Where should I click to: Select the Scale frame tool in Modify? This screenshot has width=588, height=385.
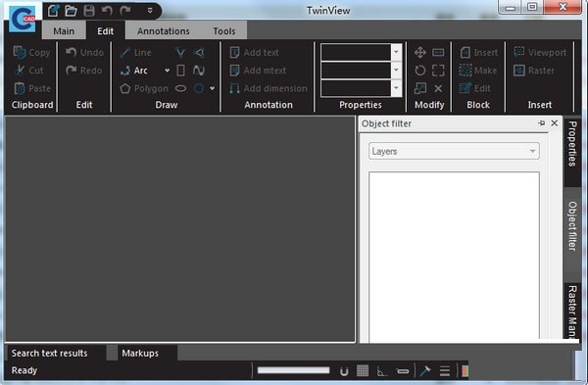(x=438, y=71)
